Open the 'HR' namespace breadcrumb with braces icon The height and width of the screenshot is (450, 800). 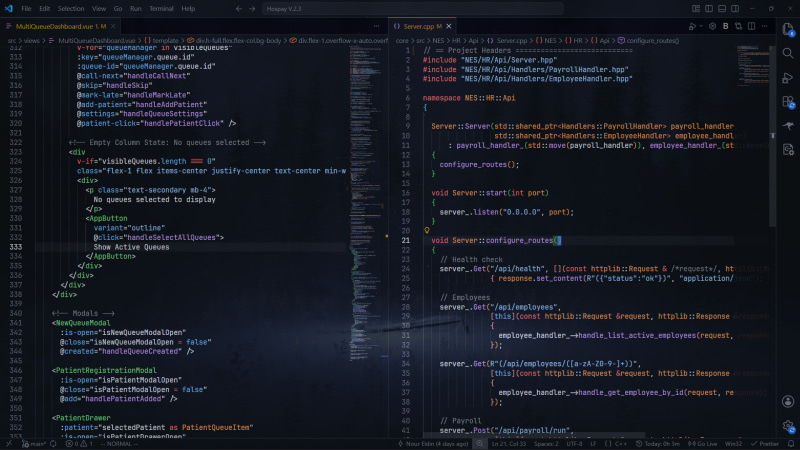(573, 41)
